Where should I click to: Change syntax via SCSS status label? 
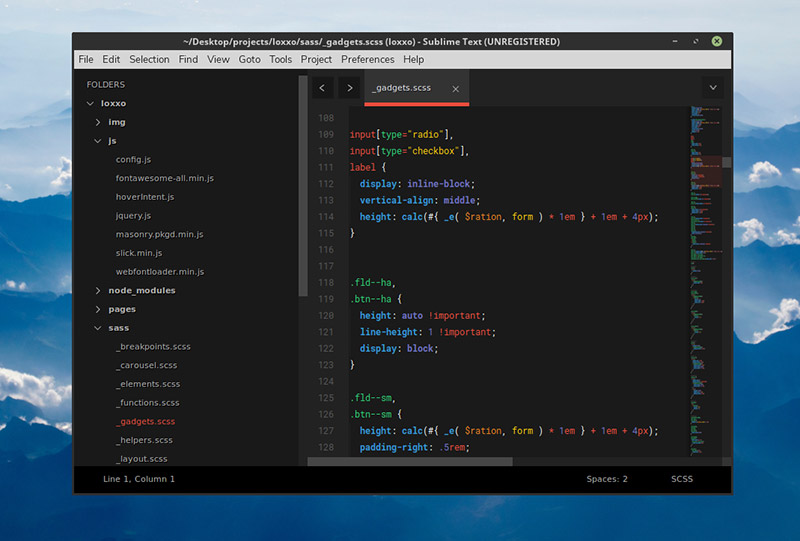(682, 479)
